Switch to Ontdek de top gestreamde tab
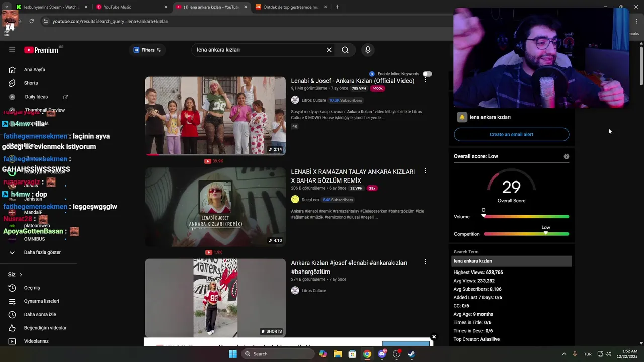644x362 pixels. point(291,7)
